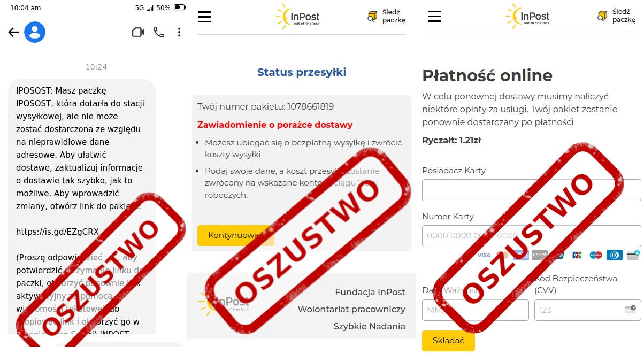Viewport: 644px width, 354px height.
Task: Click Śledź paczkę on payment page
Action: (x=617, y=16)
